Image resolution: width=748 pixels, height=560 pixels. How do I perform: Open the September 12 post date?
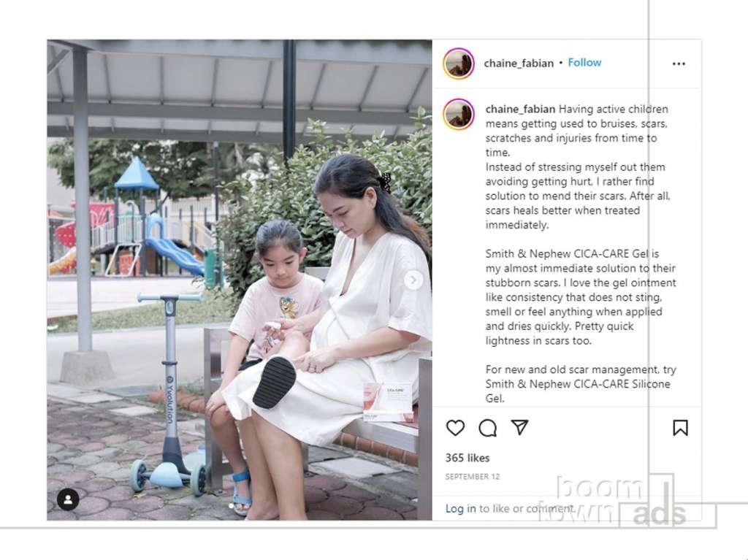(x=473, y=477)
